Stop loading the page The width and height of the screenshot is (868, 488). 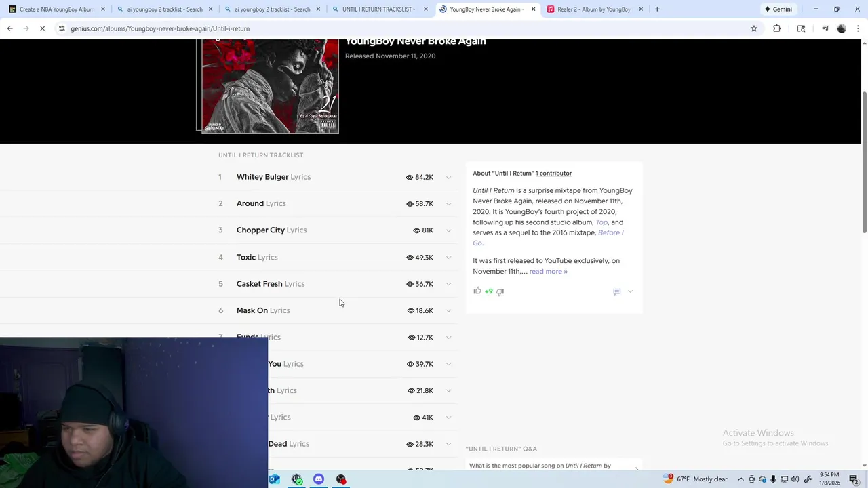tap(42, 28)
